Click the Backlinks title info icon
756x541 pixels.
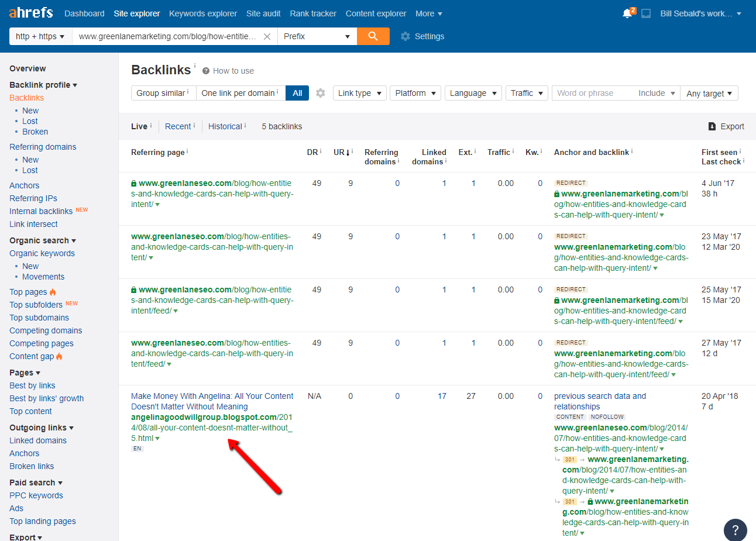195,66
